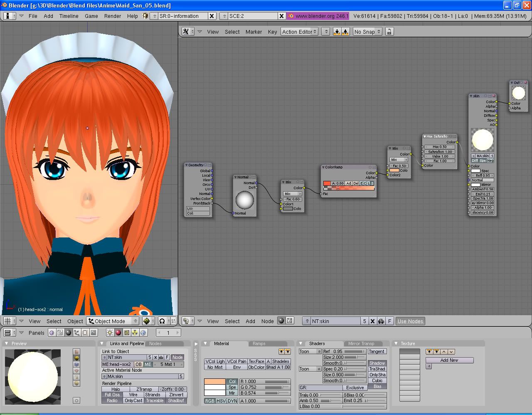Toggle the Use Nodes button
Image resolution: width=532 pixels, height=415 pixels.
pyautogui.click(x=410, y=321)
